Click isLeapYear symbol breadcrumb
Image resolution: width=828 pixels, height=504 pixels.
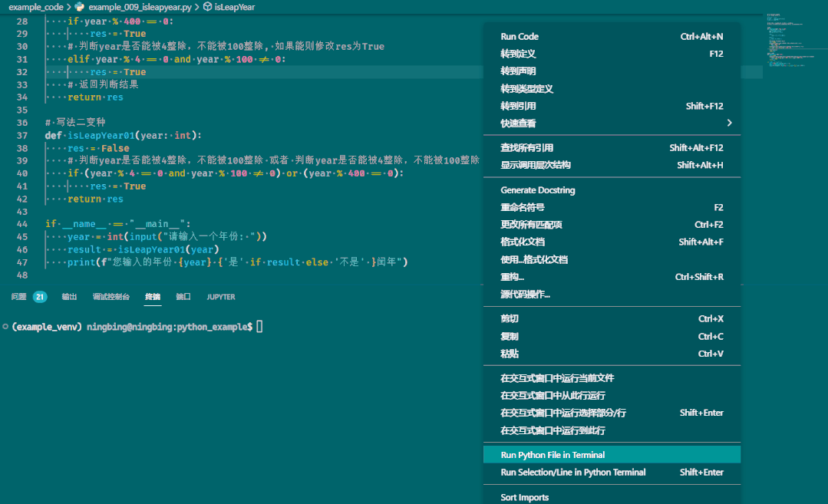pyautogui.click(x=235, y=7)
